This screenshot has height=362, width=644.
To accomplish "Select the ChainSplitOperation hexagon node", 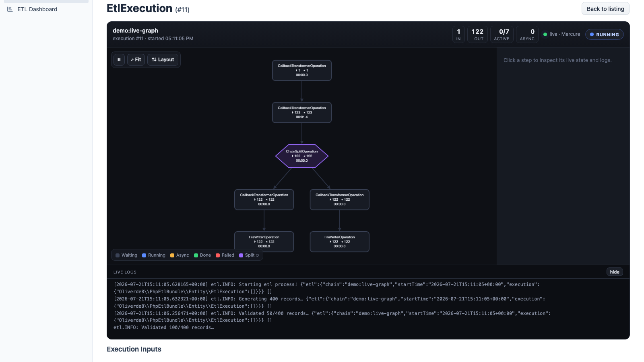I will click(x=302, y=156).
